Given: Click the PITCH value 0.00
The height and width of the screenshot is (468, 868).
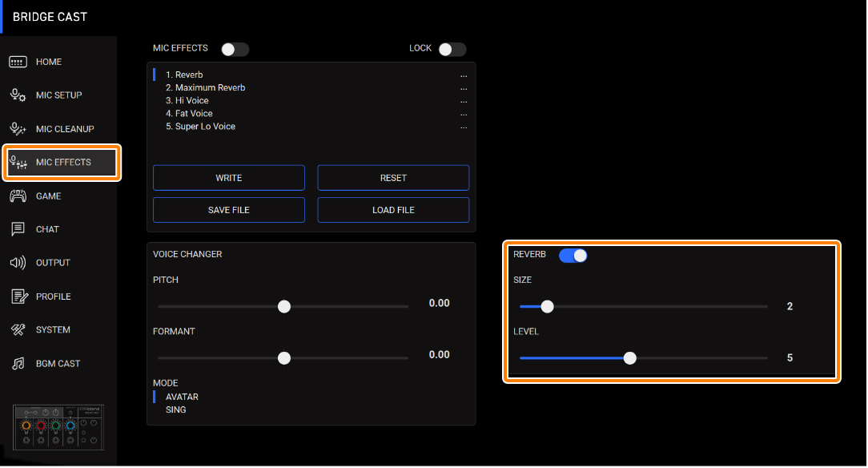Looking at the screenshot, I should point(439,303).
